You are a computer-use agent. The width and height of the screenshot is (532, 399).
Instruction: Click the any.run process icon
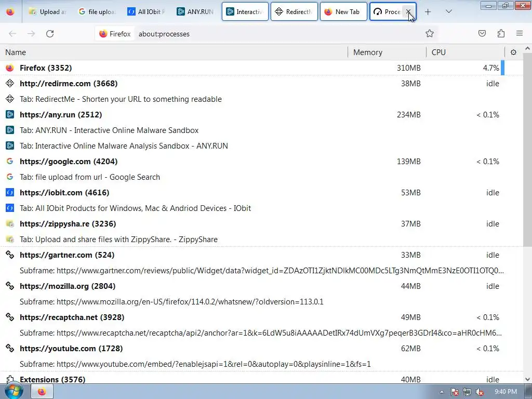coord(10,115)
